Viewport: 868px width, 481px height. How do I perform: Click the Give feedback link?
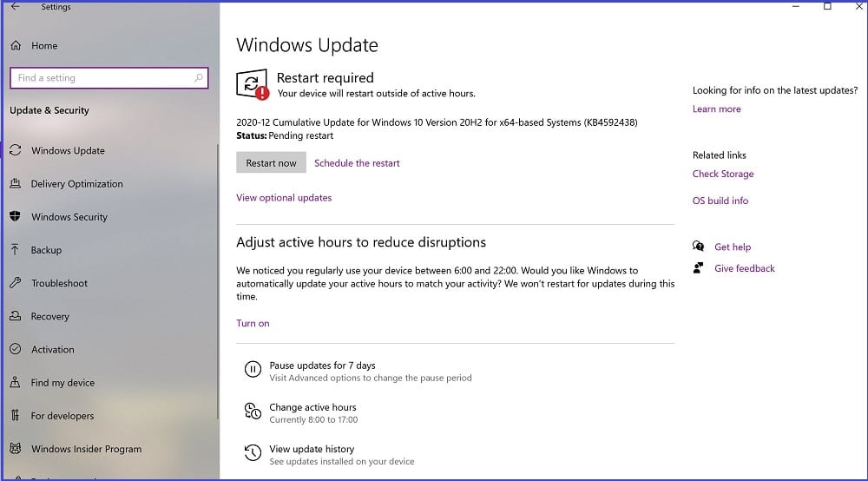[x=745, y=268]
